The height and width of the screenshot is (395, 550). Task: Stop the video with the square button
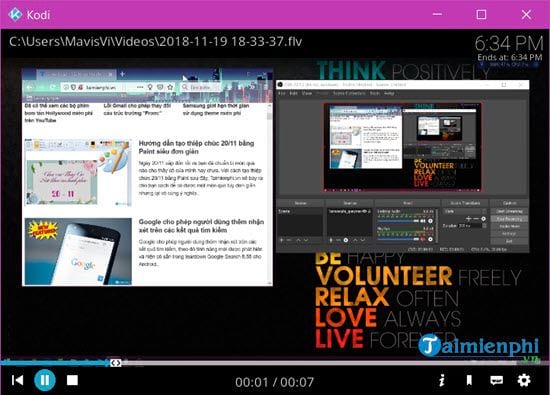coord(72,380)
